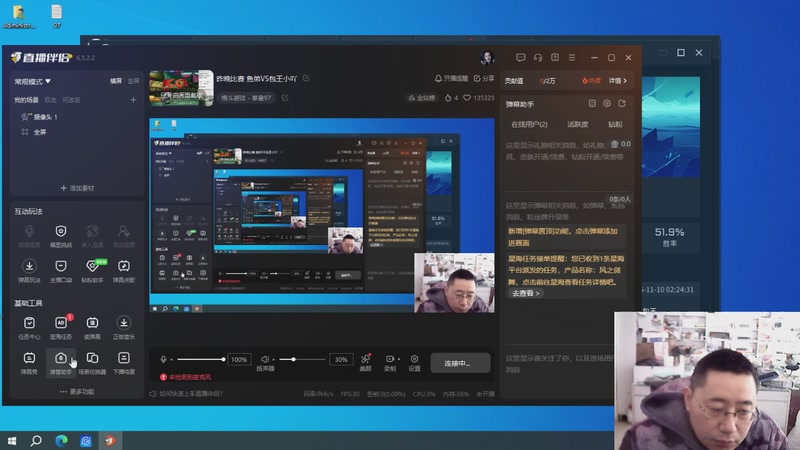Image resolution: width=800 pixels, height=450 pixels.
Task: Open the 场景切换器 icon
Action: (x=92, y=358)
